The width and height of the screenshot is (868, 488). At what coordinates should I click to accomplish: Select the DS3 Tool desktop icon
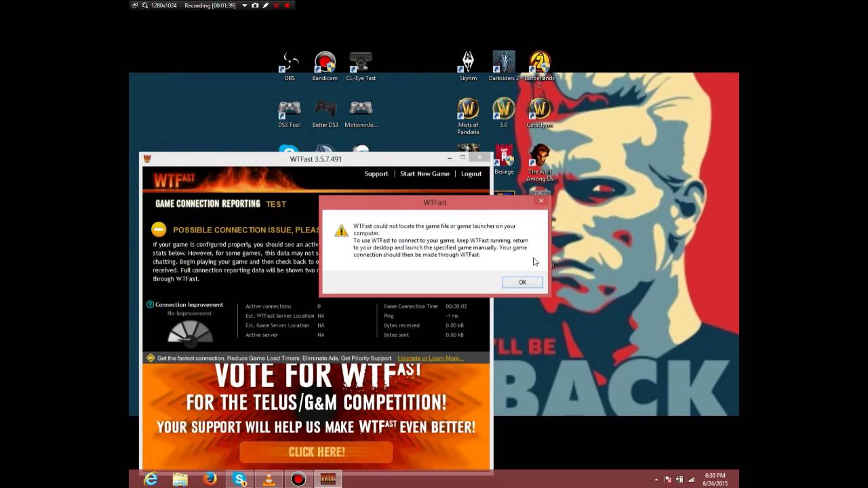click(x=290, y=114)
